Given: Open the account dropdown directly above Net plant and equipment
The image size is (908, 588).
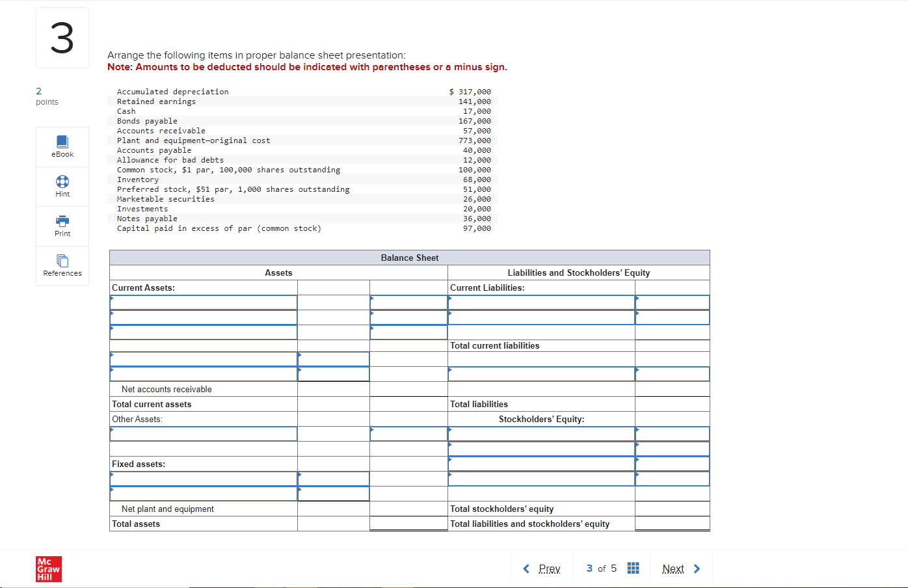Looking at the screenshot, I should (204, 494).
